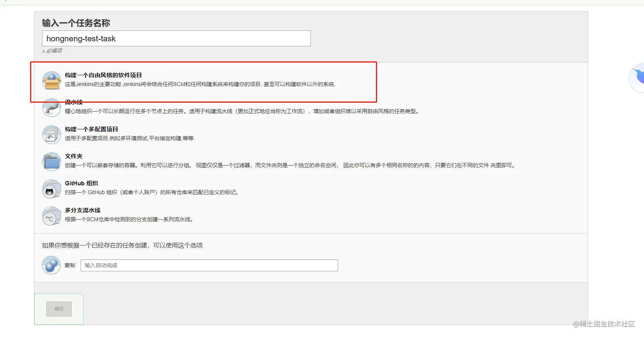Click text 如果你想根据一个已经存在的任务创建
This screenshot has height=337, width=644.
(122, 246)
